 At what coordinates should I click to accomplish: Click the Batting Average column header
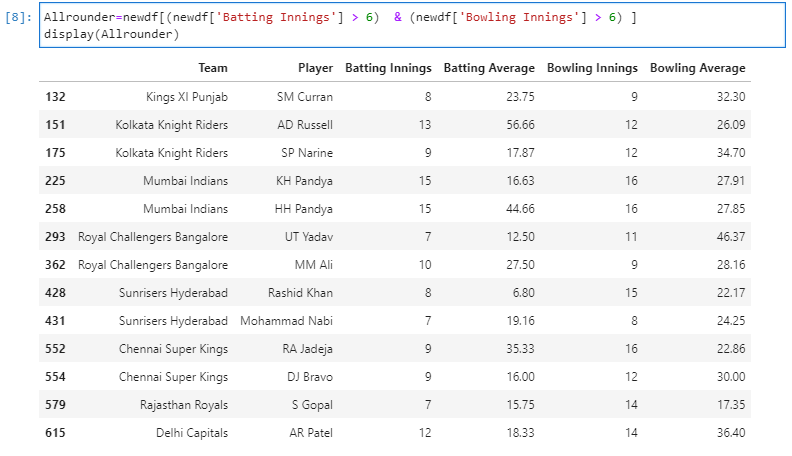(489, 68)
